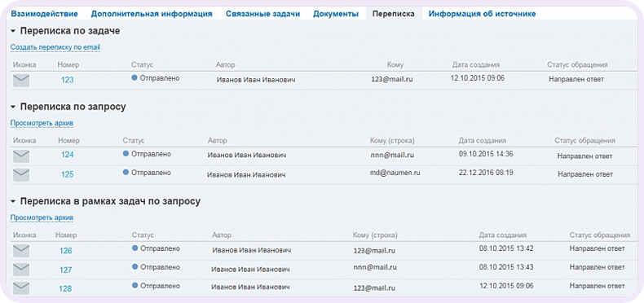
Task: Switch to the Документы tab
Action: 336,14
